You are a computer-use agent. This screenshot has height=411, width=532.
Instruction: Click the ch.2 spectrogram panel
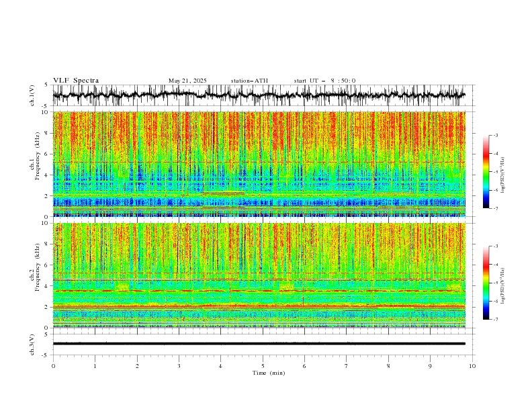tap(259, 275)
